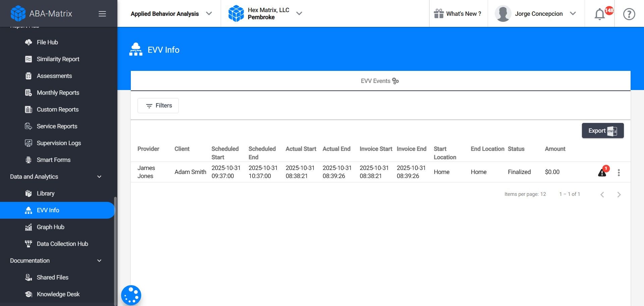Expand the Hex Matrix, LLC Pembroke dropdown
The height and width of the screenshot is (306, 644).
tap(299, 13)
